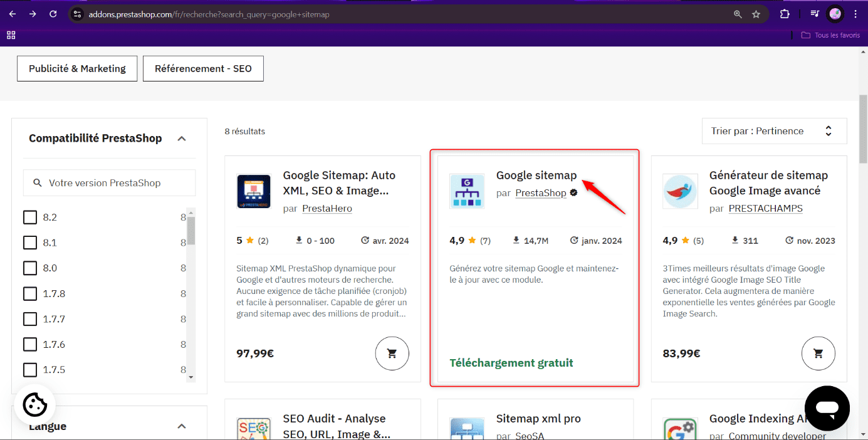Open the apps grid in the bookmarks bar
This screenshot has height=440, width=868.
pyautogui.click(x=11, y=35)
